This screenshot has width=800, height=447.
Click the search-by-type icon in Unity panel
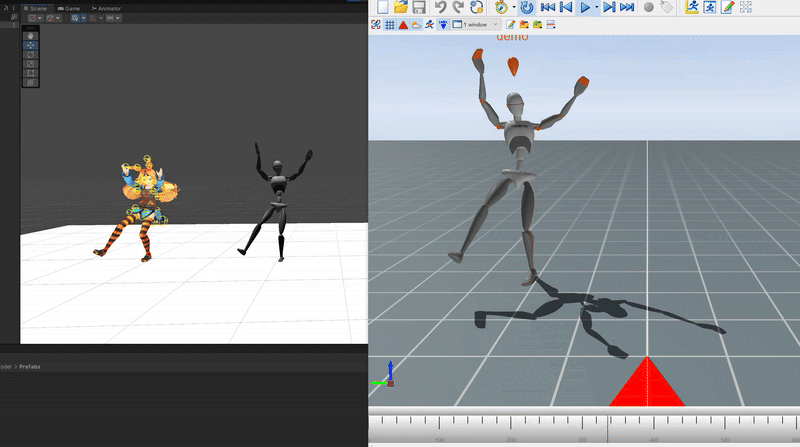click(14, 17)
